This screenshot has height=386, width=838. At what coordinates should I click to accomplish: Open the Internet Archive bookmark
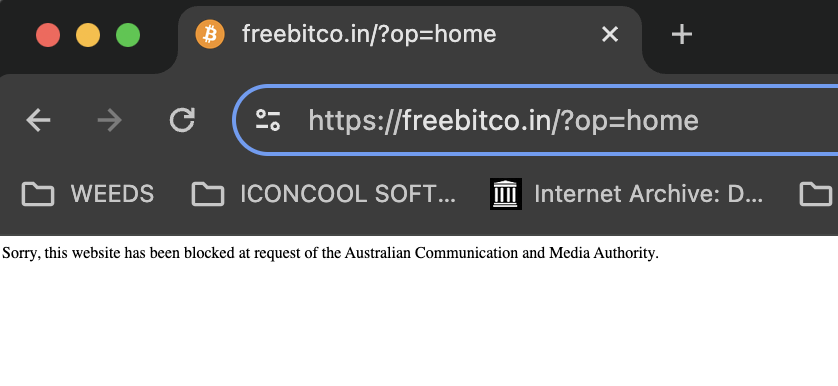pos(626,194)
